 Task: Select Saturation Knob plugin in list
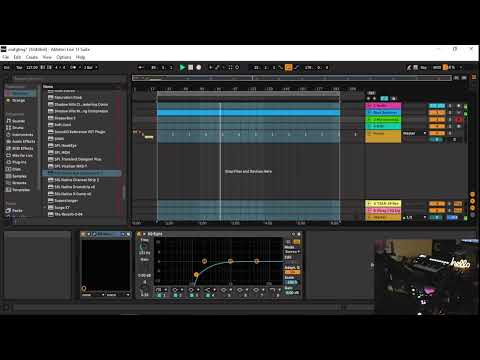click(x=68, y=97)
